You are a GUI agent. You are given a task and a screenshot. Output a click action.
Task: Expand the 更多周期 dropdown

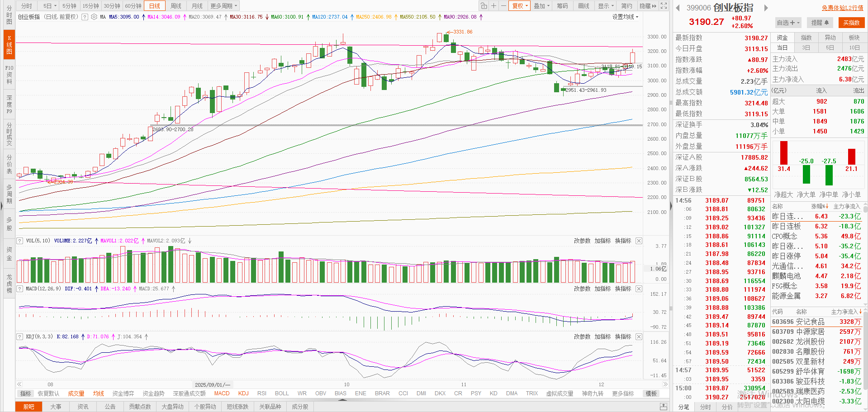(223, 6)
